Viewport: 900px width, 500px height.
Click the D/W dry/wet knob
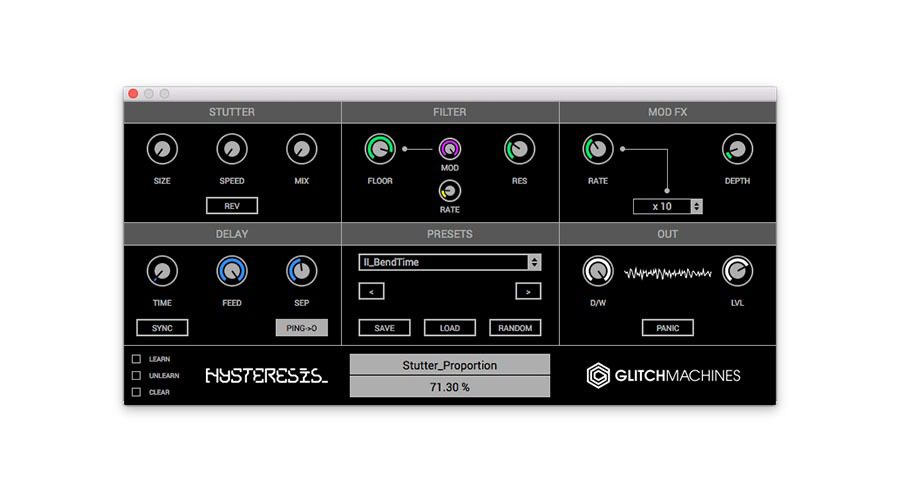click(598, 271)
